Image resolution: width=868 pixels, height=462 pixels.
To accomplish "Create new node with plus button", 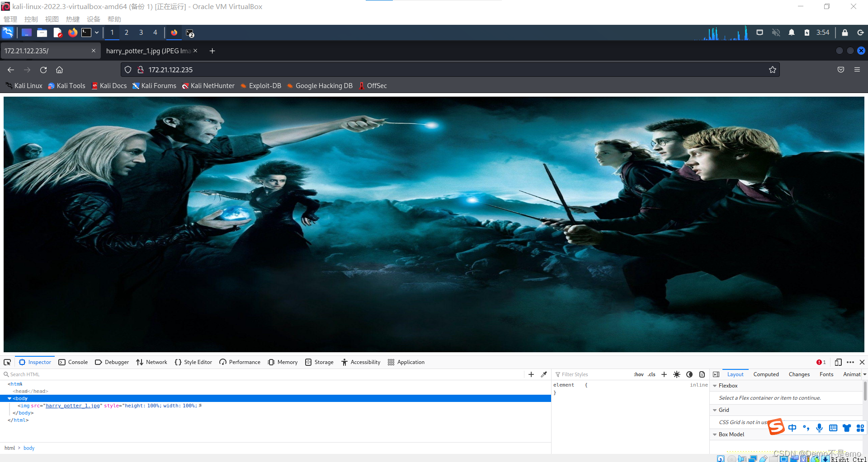I will click(531, 374).
